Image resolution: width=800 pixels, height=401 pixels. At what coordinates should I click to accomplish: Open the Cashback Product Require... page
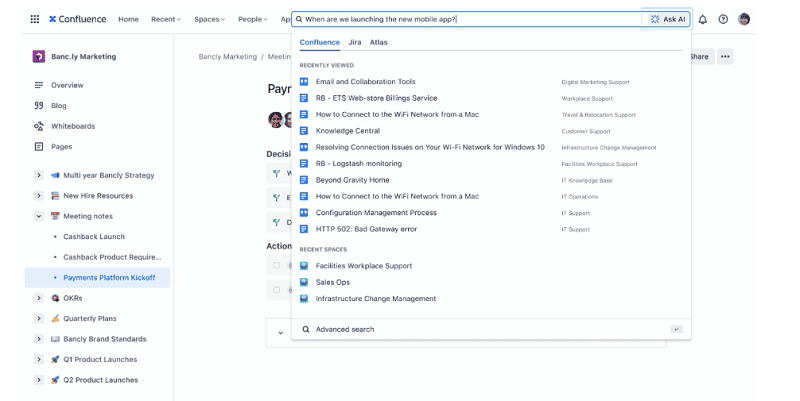tap(112, 257)
